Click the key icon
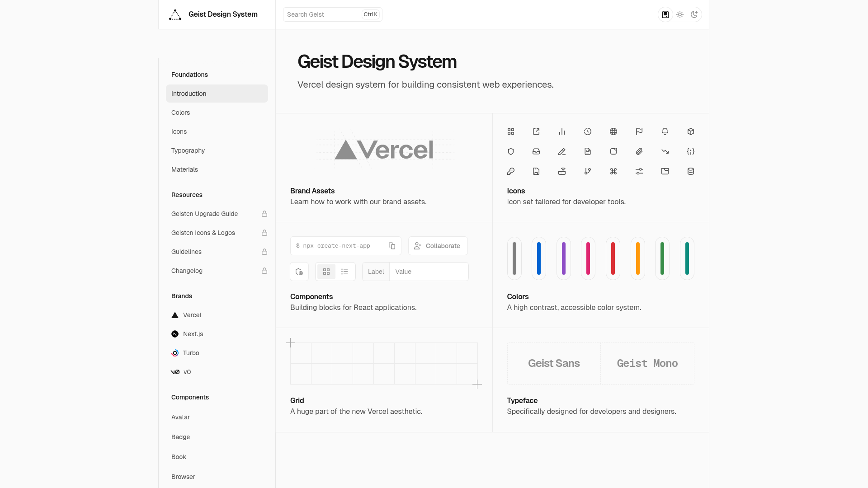 tap(511, 171)
